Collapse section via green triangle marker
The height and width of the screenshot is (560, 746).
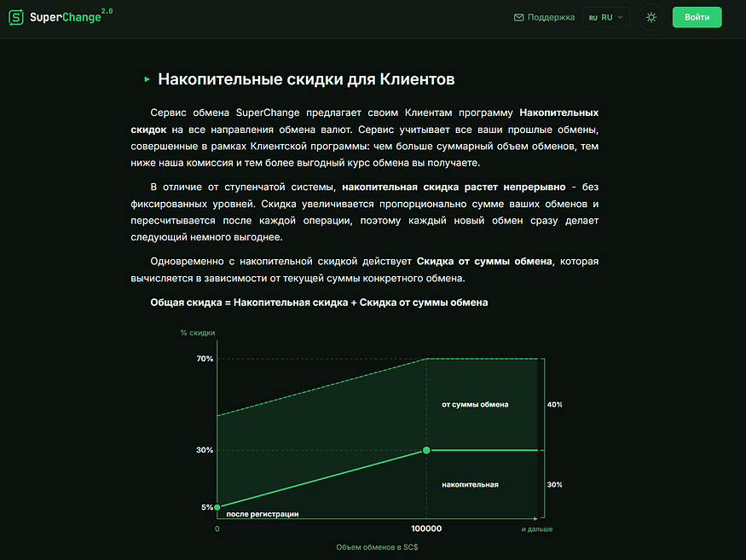point(147,79)
